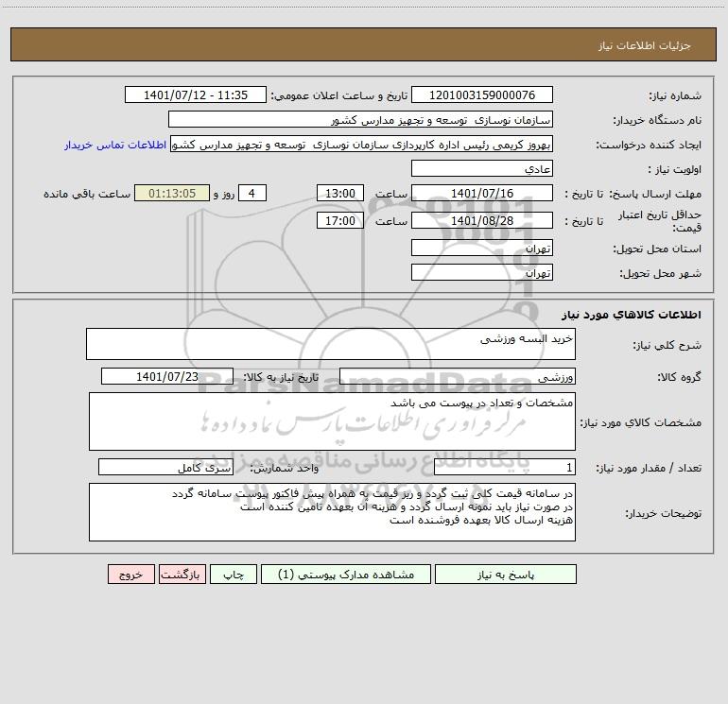
Task: Open مشاهده مدارک پیوستی (1) button
Action: click(346, 574)
